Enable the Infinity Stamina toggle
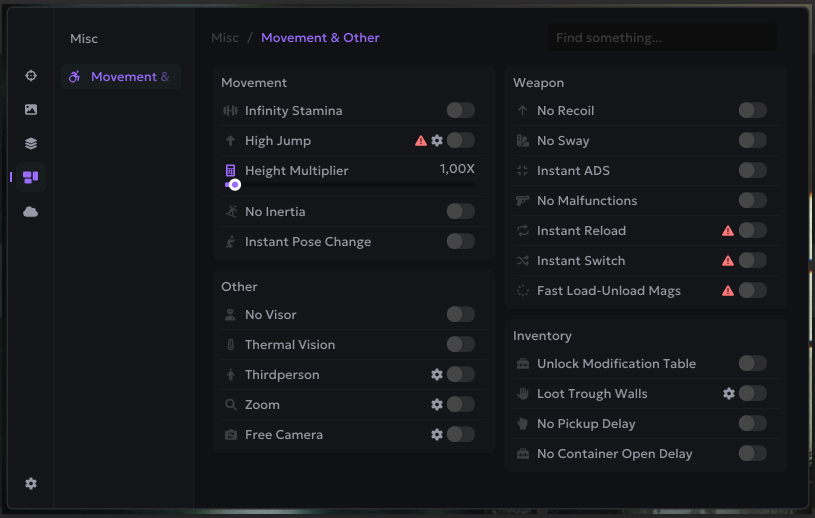Image resolution: width=815 pixels, height=518 pixels. (x=460, y=111)
